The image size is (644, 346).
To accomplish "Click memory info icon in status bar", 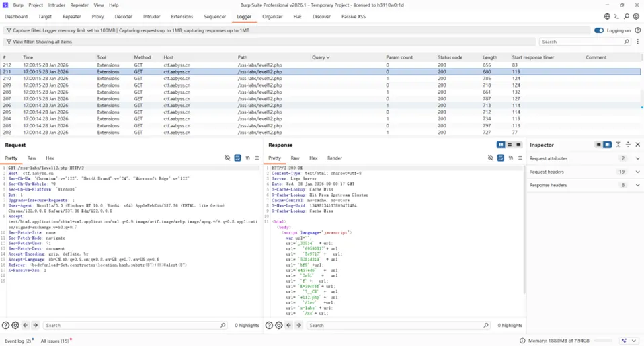I will pos(522,341).
